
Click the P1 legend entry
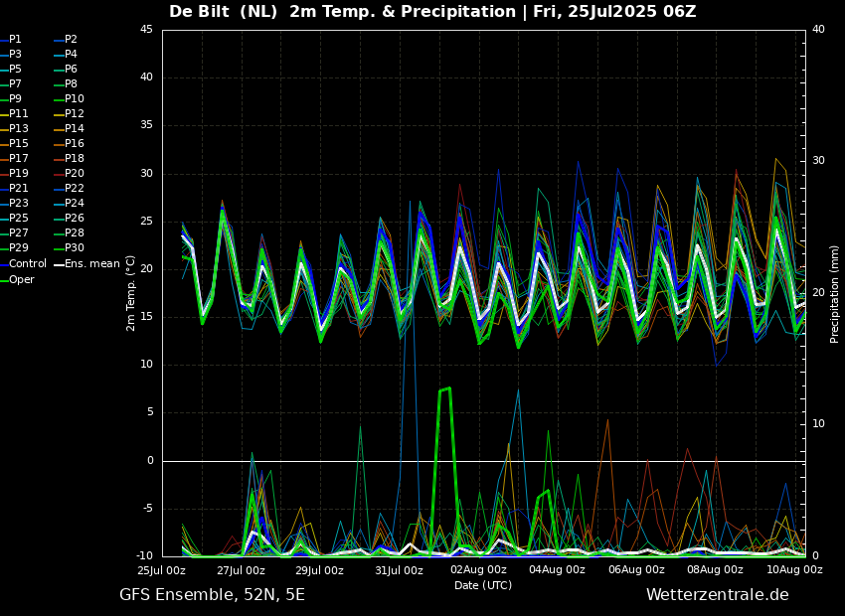(15, 40)
